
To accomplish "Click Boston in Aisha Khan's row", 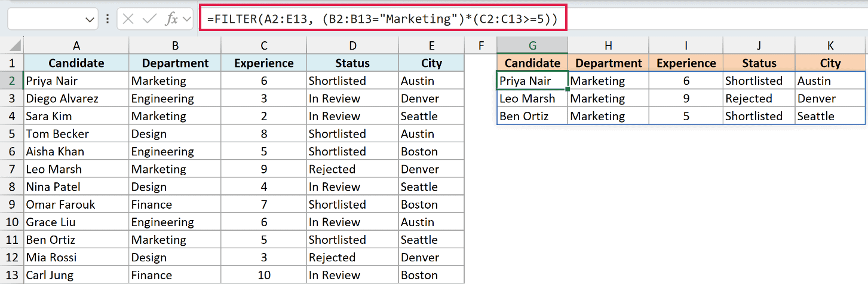I will [x=431, y=151].
